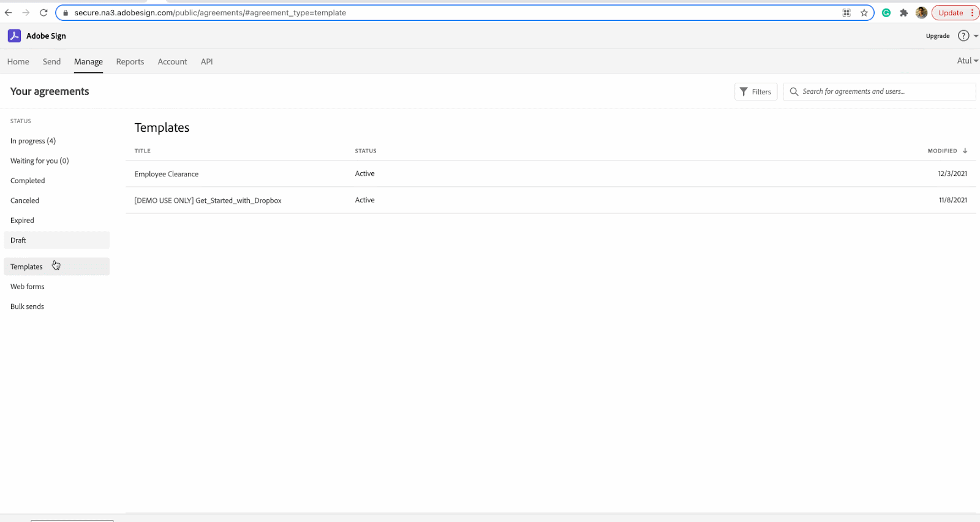Image resolution: width=980 pixels, height=522 pixels.
Task: Sort by the TITLE column header
Action: [143, 151]
